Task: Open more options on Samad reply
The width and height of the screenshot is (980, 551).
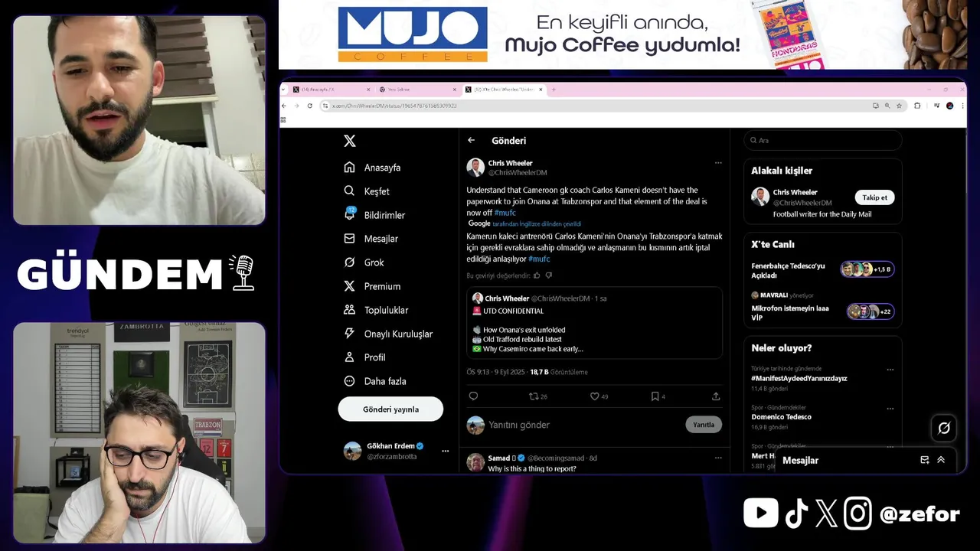Action: pyautogui.click(x=718, y=458)
